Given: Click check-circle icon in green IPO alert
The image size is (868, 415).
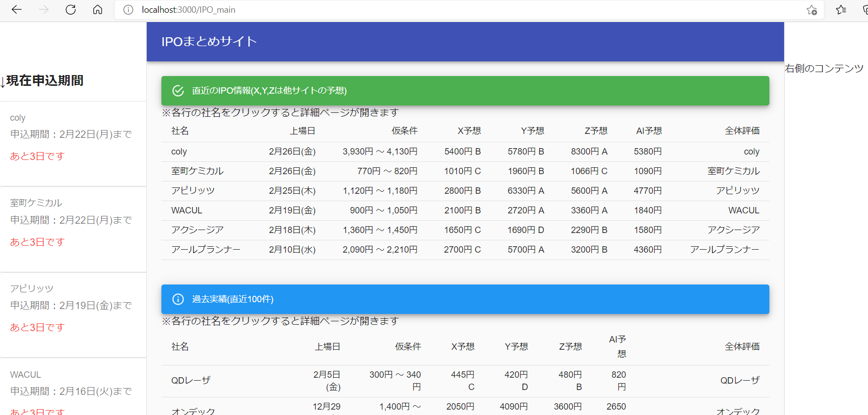Looking at the screenshot, I should (x=178, y=91).
